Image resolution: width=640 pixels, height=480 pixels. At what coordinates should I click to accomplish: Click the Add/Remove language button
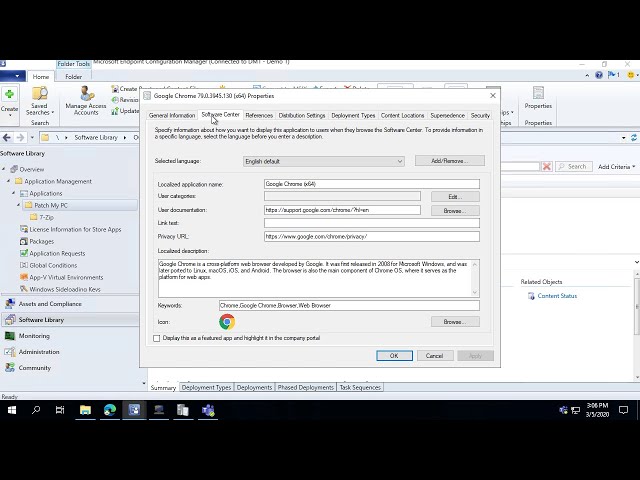click(450, 161)
